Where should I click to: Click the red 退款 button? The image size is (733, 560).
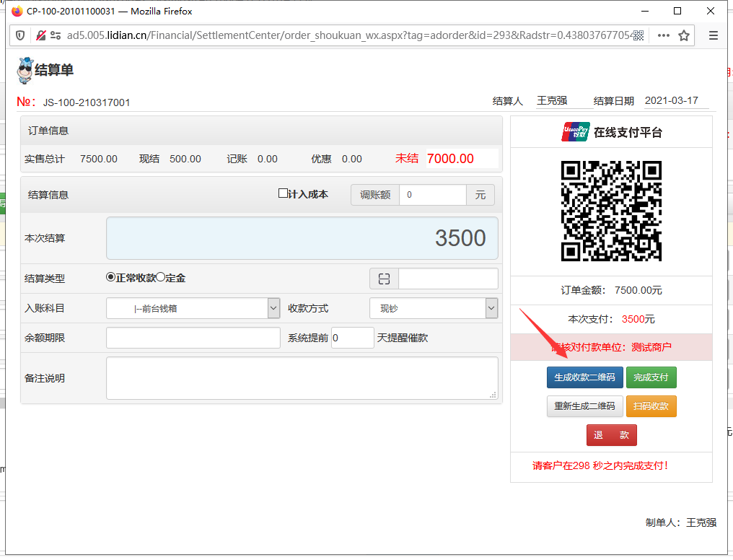pyautogui.click(x=612, y=435)
